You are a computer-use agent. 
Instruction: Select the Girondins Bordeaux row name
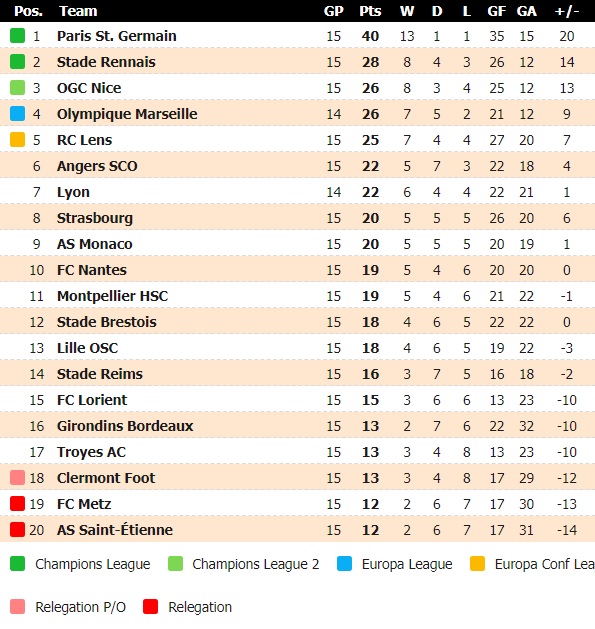[x=125, y=426]
